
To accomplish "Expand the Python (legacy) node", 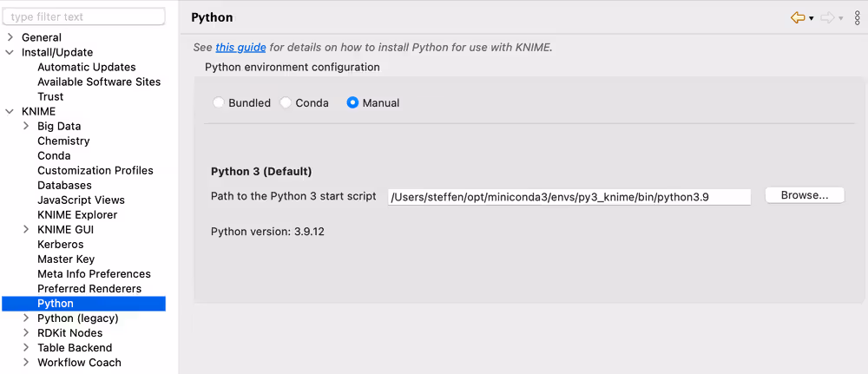I will pos(26,318).
